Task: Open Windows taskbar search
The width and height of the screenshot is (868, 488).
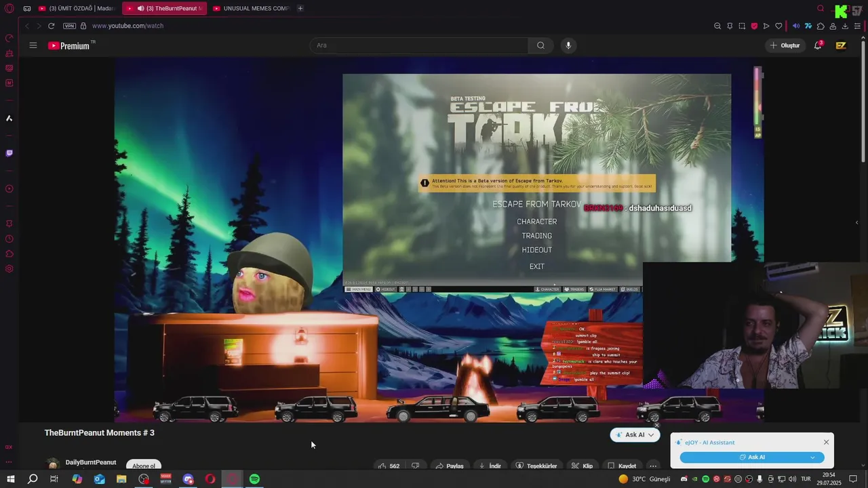Action: point(33,479)
